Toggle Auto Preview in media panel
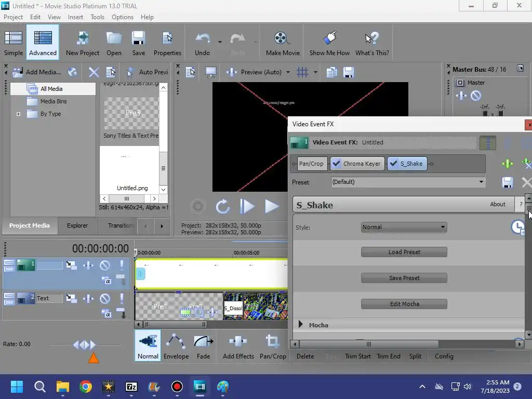532x399 pixels. (x=147, y=72)
